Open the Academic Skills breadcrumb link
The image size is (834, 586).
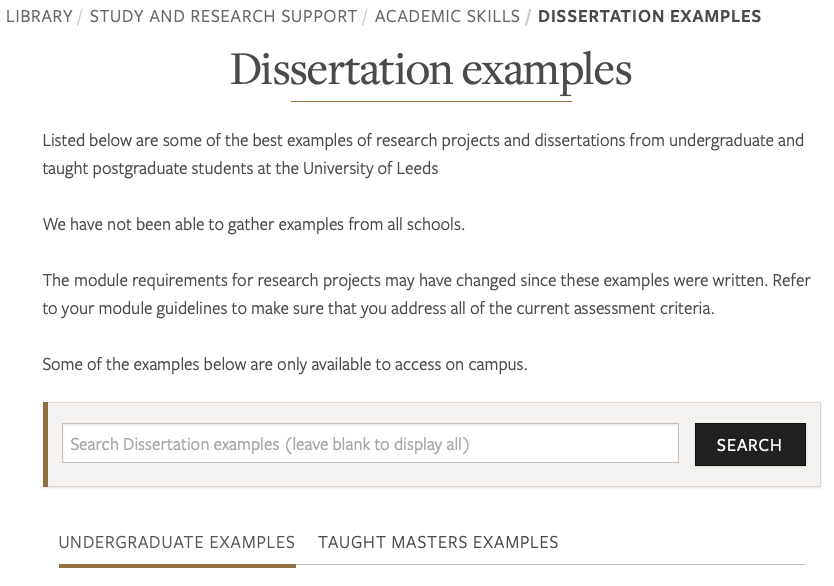(447, 16)
